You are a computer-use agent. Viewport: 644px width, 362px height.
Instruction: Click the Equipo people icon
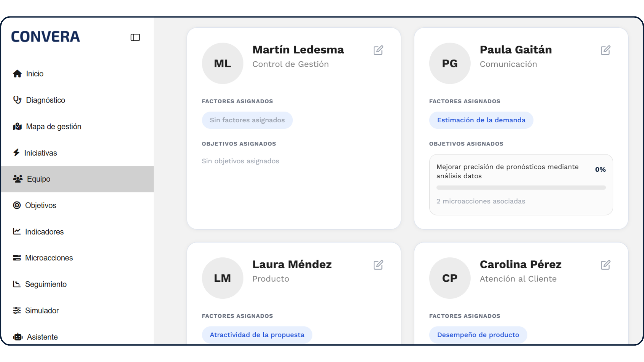pyautogui.click(x=18, y=179)
